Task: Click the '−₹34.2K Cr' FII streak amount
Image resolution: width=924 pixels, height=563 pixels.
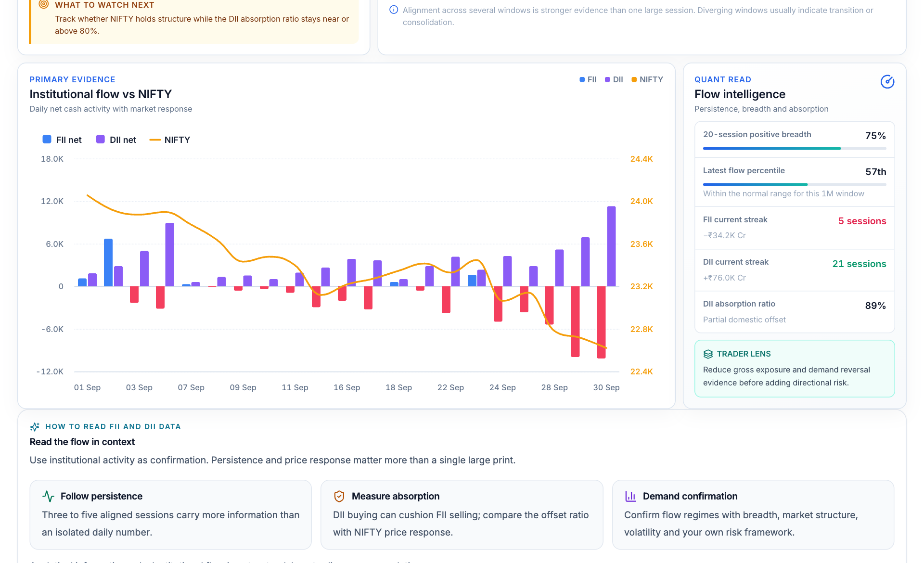Action: tap(724, 235)
